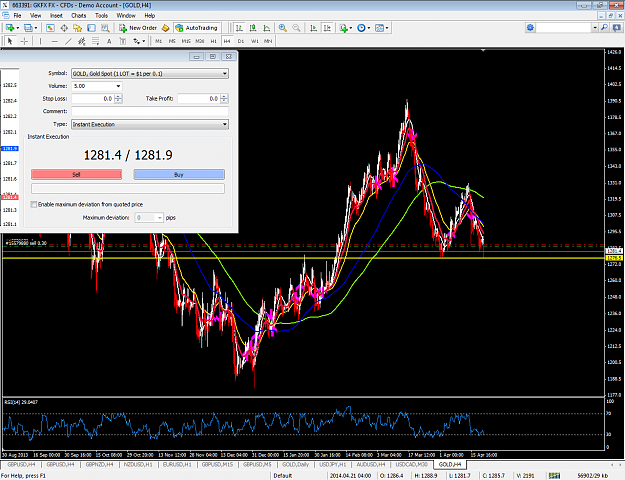Click the Take Profit stepper arrows
Viewport: 625px width, 480px height.
point(224,98)
